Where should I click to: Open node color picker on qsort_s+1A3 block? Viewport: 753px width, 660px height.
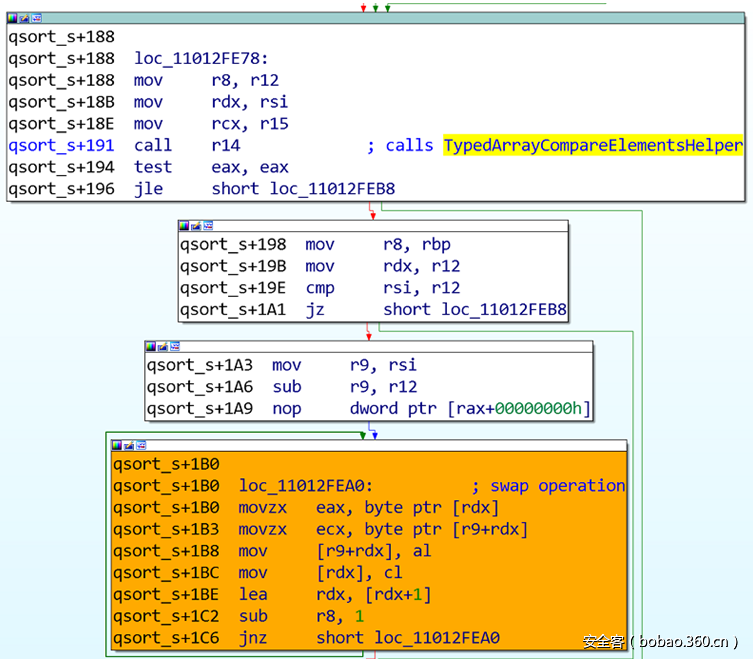151,346
